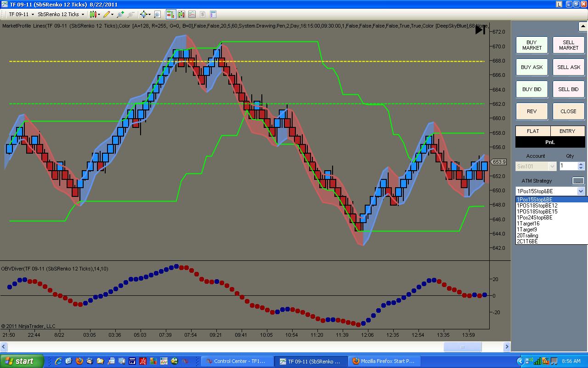Click the CLOSE position button
Image resolution: width=588 pixels, height=368 pixels.
click(569, 111)
